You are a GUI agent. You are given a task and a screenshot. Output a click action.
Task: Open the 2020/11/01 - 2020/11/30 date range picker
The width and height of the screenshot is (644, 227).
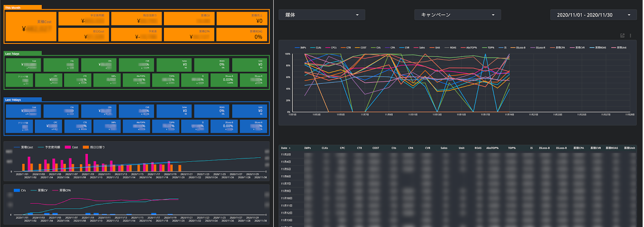tap(593, 15)
